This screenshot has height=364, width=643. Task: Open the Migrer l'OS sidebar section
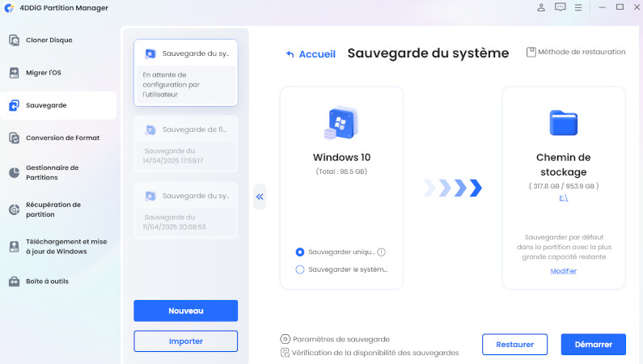pos(58,73)
